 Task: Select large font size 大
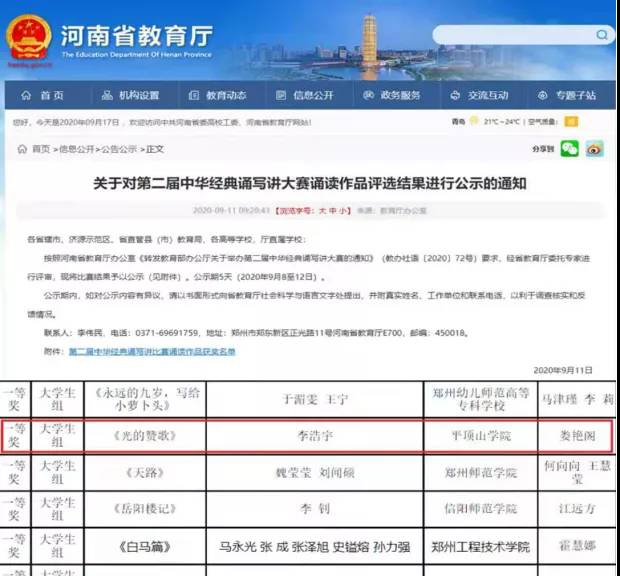[323, 211]
